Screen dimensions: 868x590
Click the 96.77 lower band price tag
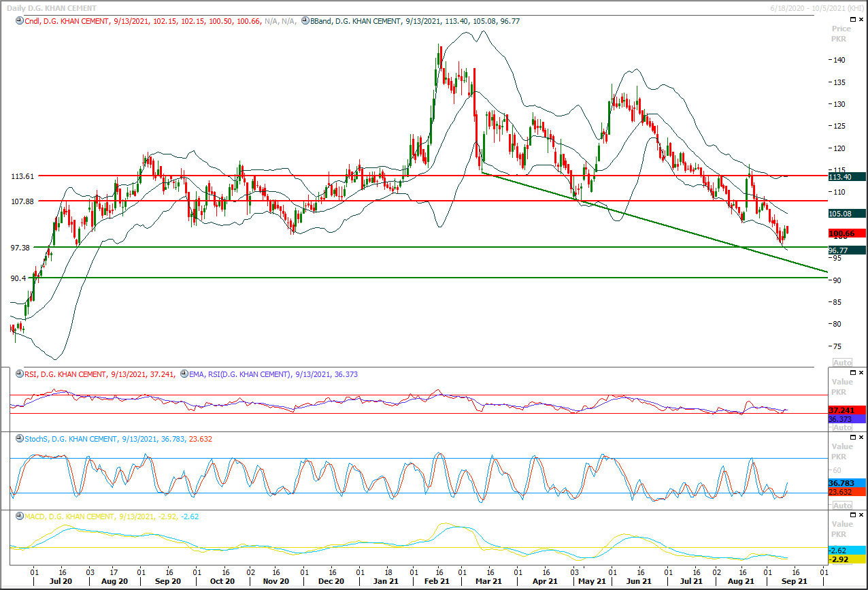pos(847,250)
